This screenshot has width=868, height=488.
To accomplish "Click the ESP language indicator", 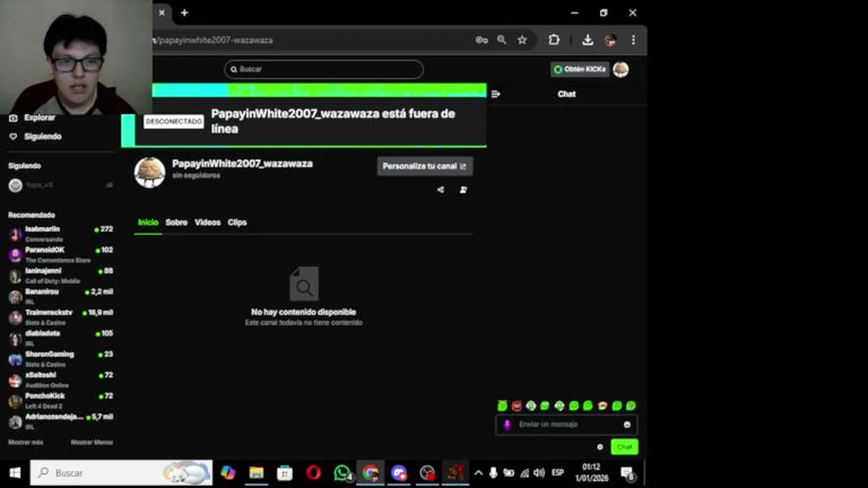I will (557, 472).
